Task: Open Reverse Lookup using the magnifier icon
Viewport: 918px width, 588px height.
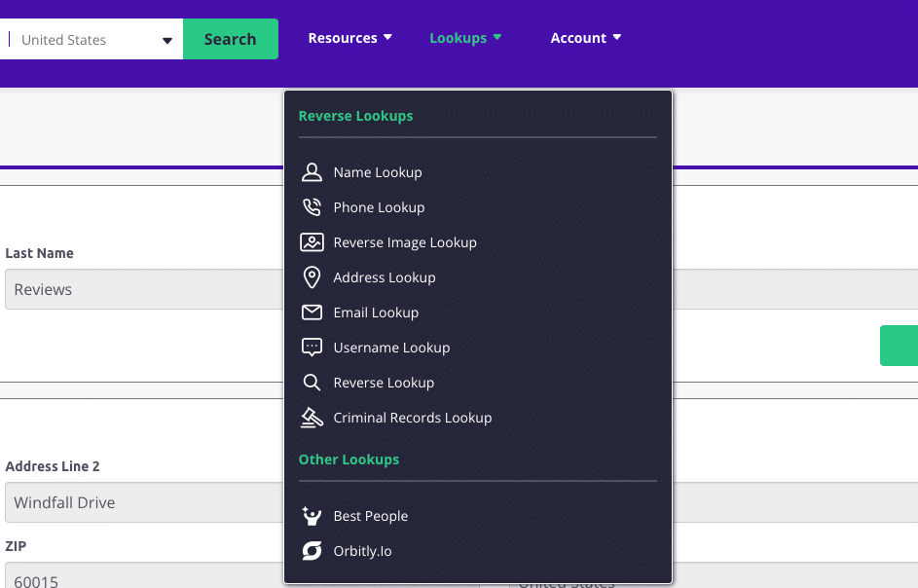Action: coord(312,382)
